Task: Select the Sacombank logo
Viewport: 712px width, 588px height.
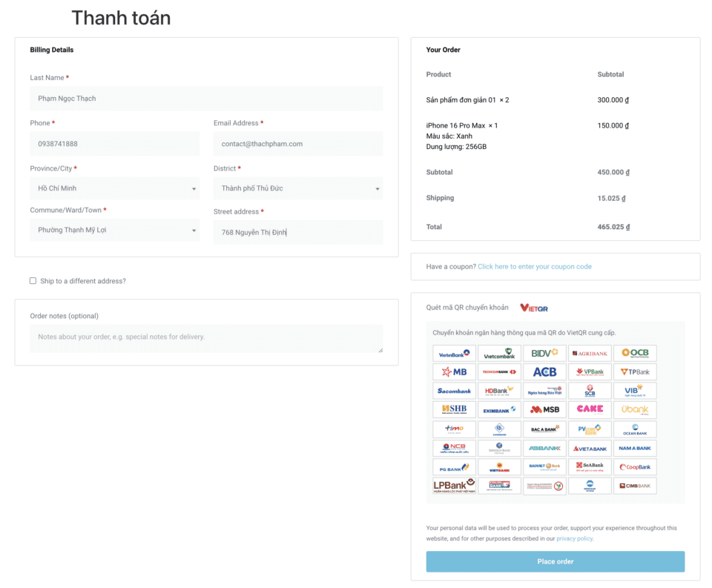Action: pyautogui.click(x=454, y=392)
